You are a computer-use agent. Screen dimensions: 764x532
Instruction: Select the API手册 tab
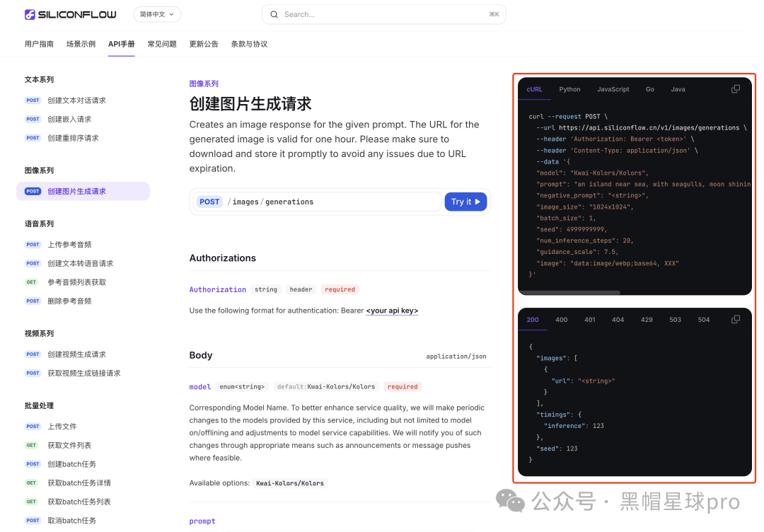[122, 44]
